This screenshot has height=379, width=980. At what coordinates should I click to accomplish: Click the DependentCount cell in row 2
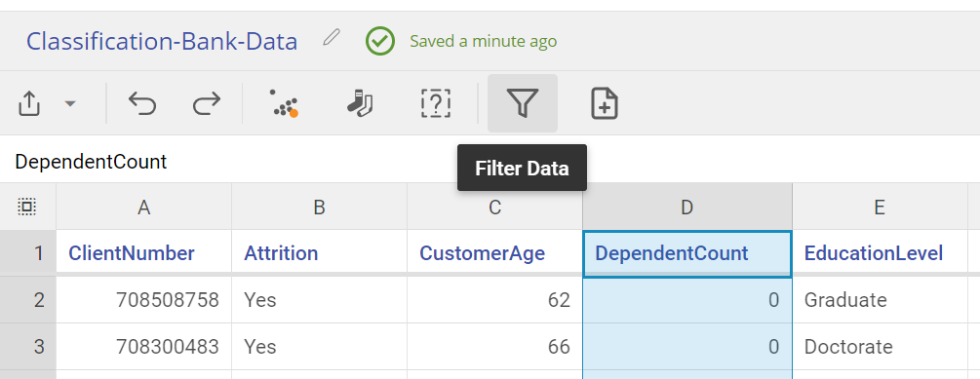pos(687,300)
